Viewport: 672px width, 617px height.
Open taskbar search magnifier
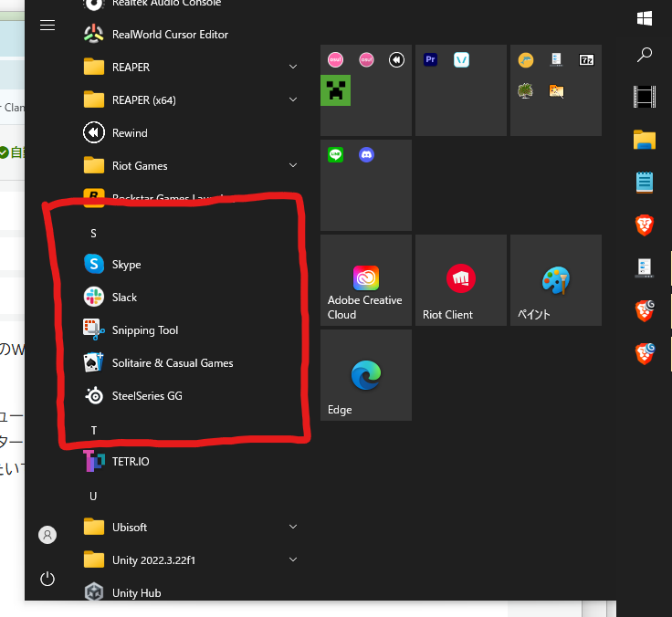tap(645, 55)
